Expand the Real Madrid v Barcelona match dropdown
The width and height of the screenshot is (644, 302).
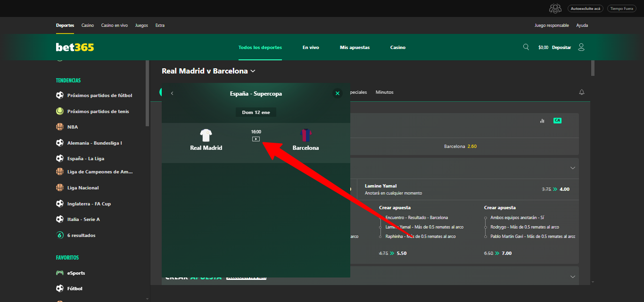coord(253,71)
